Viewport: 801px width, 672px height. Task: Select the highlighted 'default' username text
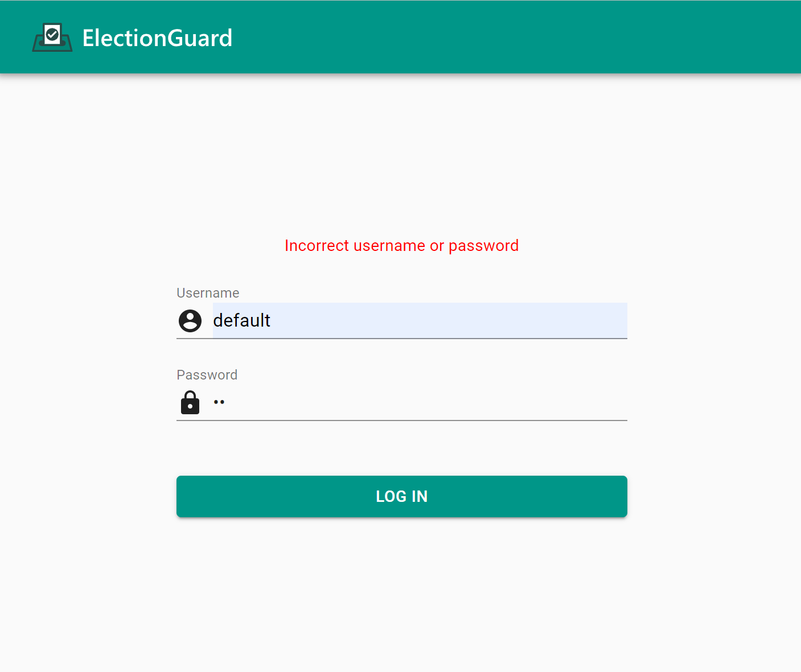point(241,320)
